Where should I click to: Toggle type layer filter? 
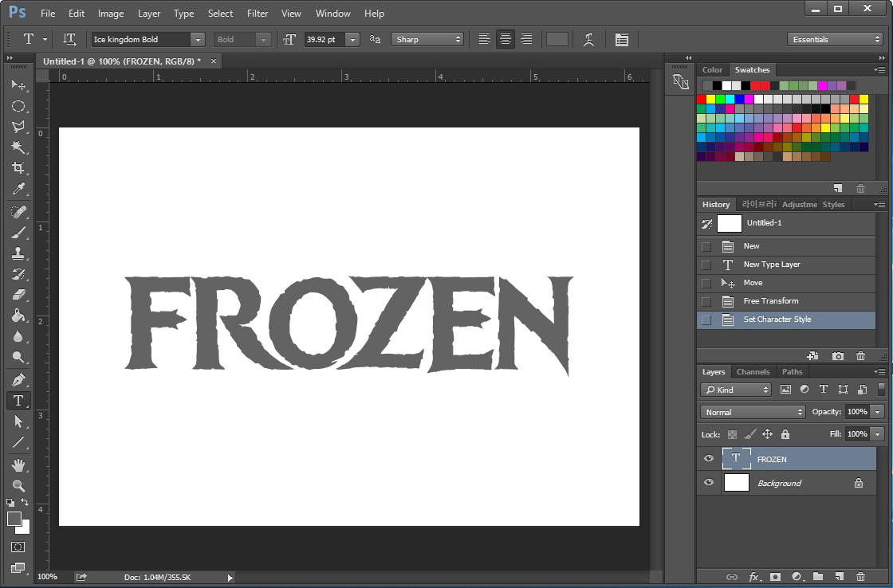click(x=824, y=390)
